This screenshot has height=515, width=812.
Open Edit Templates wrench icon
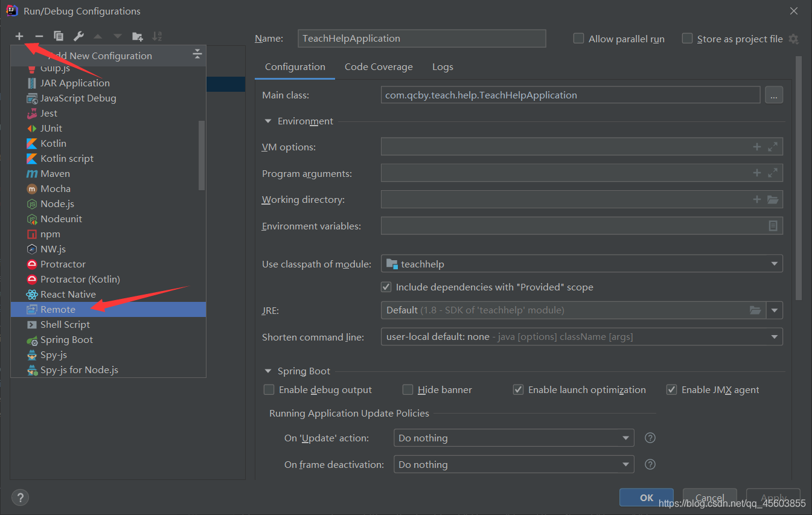point(78,36)
